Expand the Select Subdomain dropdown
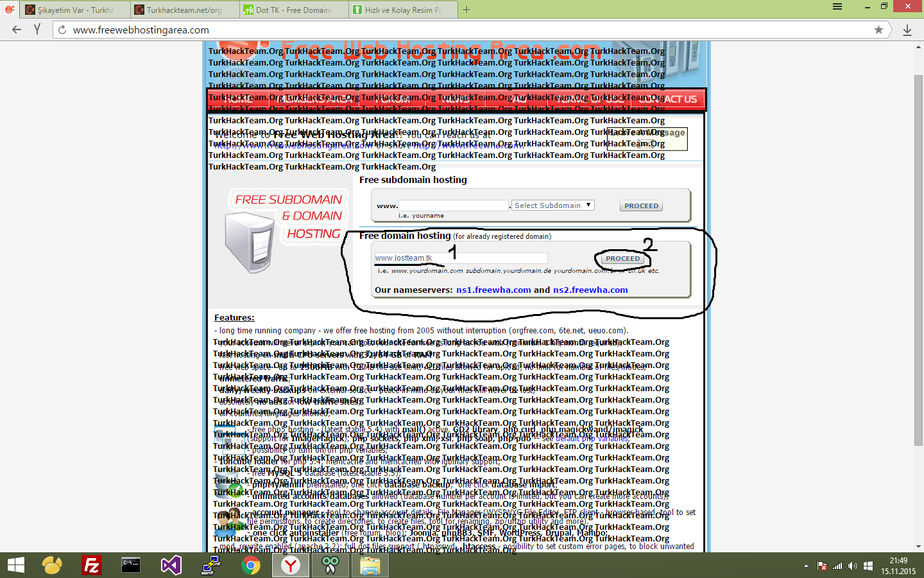Viewport: 924px width, 578px height. pos(553,205)
